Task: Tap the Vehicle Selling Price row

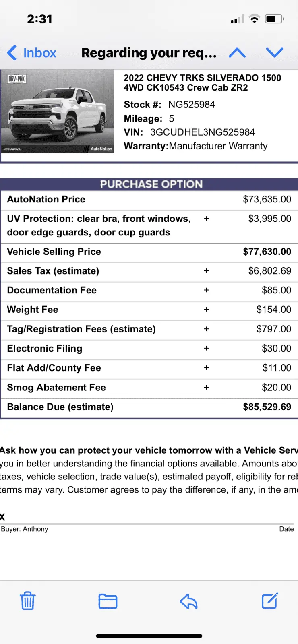Action: tap(149, 252)
